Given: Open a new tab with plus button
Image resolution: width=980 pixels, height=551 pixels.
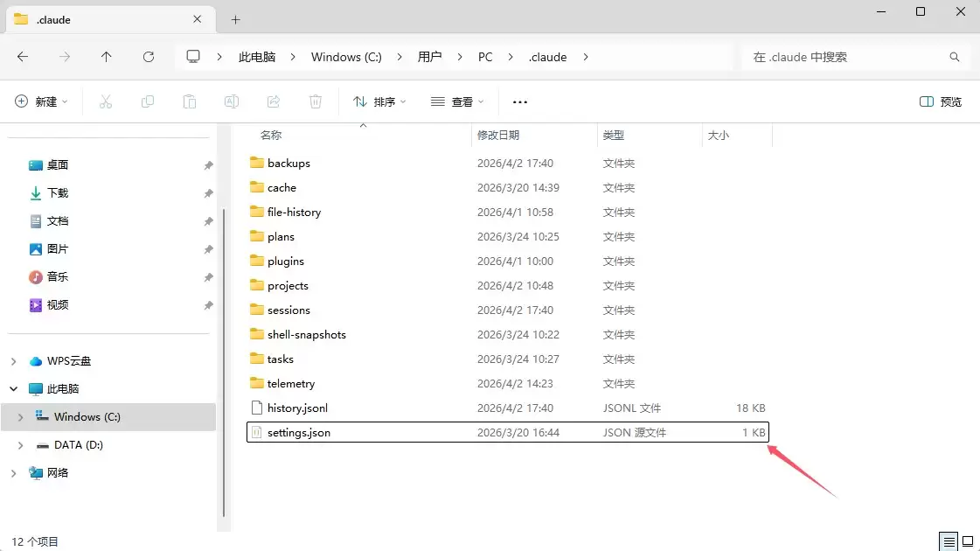Looking at the screenshot, I should click(236, 20).
